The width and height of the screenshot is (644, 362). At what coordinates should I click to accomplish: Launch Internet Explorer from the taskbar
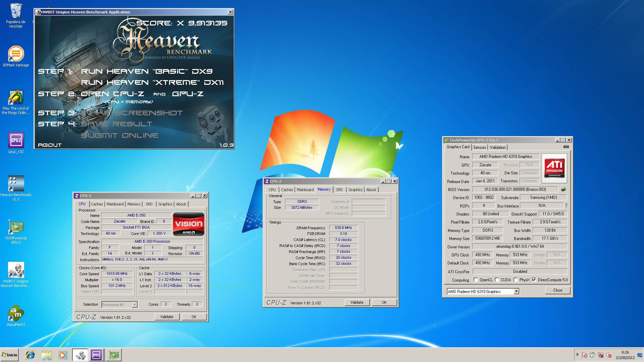pos(30,355)
